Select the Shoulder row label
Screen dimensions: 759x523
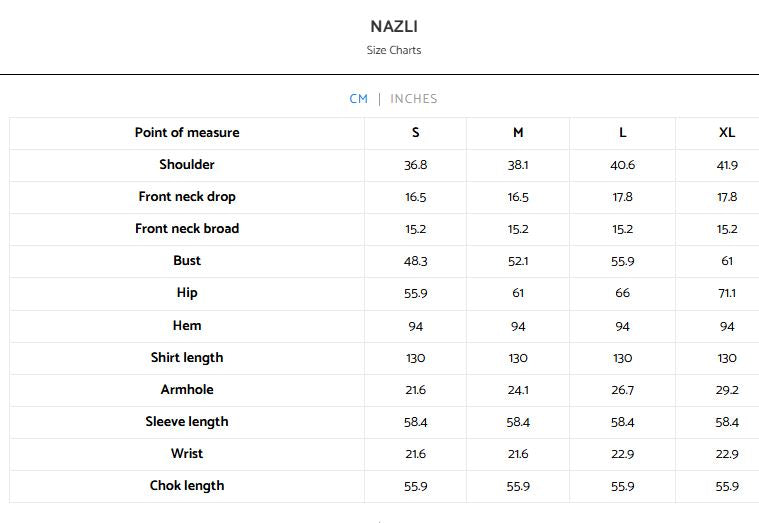(x=187, y=164)
